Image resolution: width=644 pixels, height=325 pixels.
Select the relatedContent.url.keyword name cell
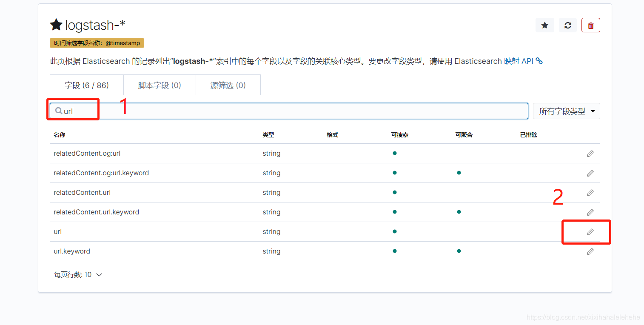[96, 212]
